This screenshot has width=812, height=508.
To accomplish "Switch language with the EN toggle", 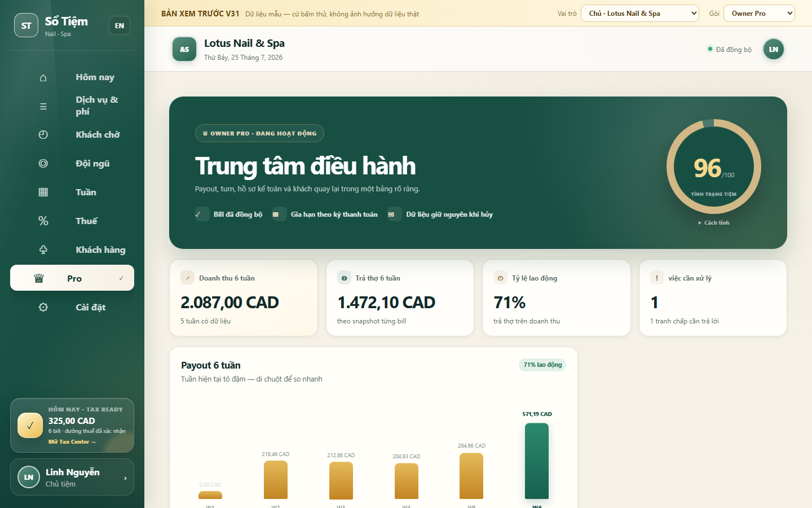I will [x=120, y=25].
